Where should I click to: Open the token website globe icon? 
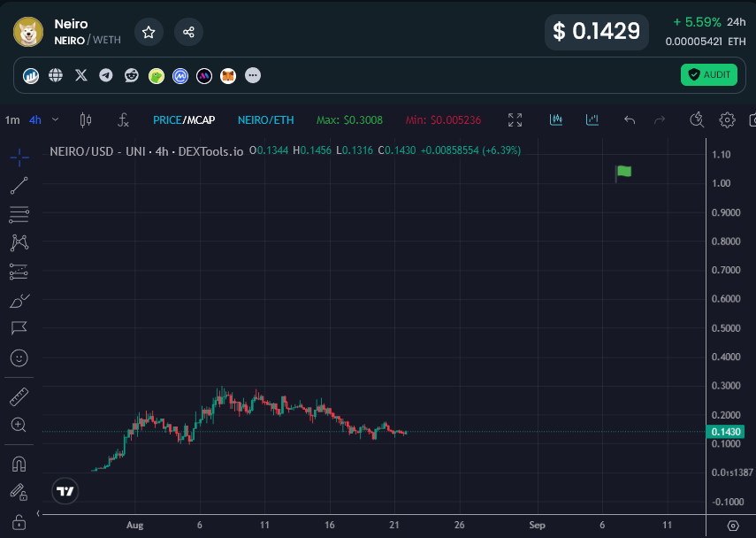click(56, 75)
